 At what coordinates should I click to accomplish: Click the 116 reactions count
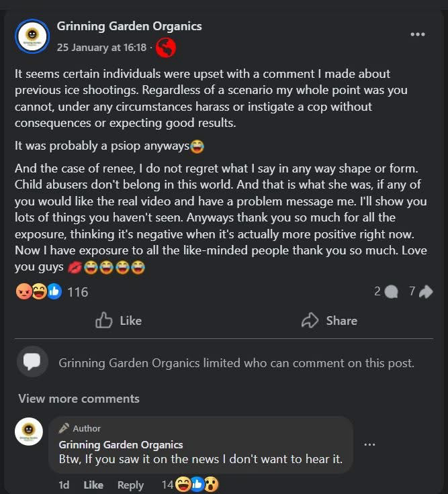[x=78, y=292]
